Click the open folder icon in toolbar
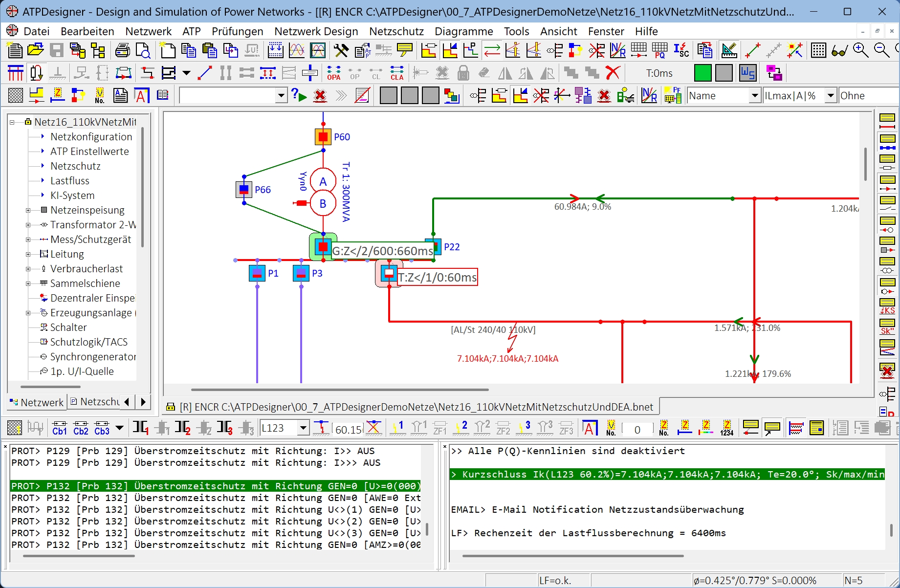 pos(36,50)
